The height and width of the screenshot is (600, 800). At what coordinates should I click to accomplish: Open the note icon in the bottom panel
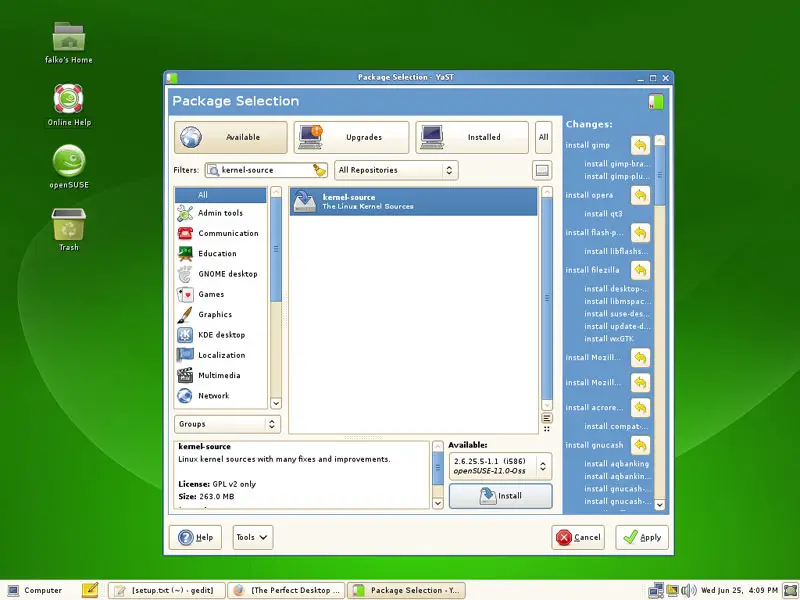tap(90, 590)
